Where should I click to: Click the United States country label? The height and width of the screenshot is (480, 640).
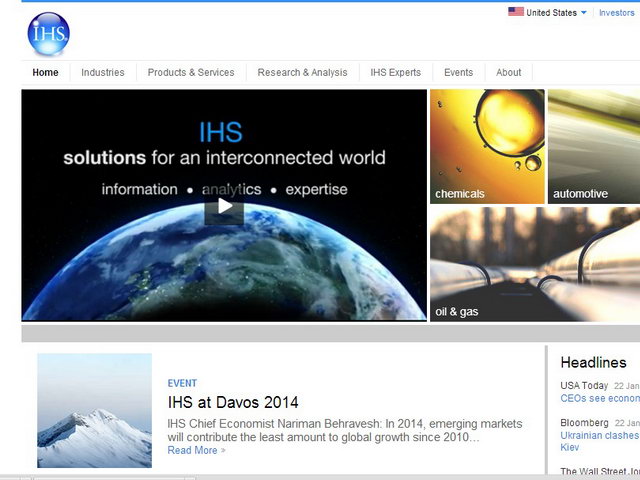(551, 13)
